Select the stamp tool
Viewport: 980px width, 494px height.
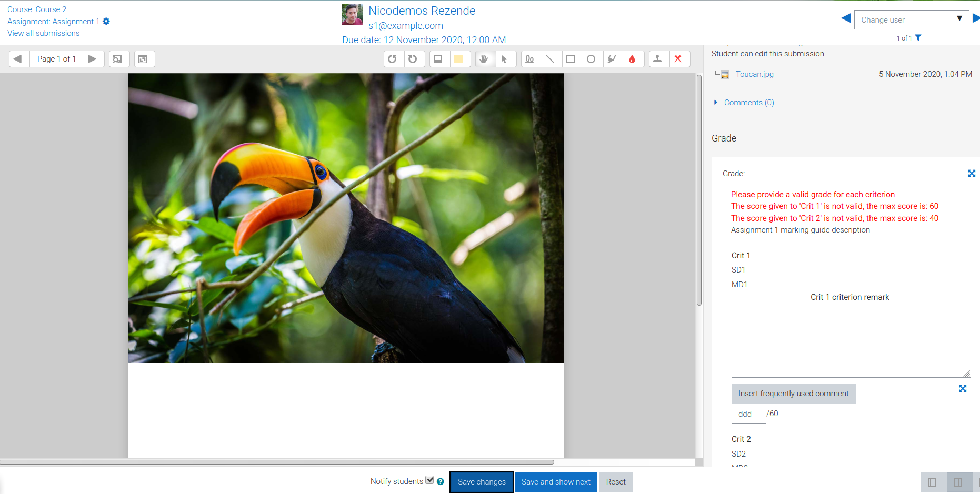(x=658, y=59)
